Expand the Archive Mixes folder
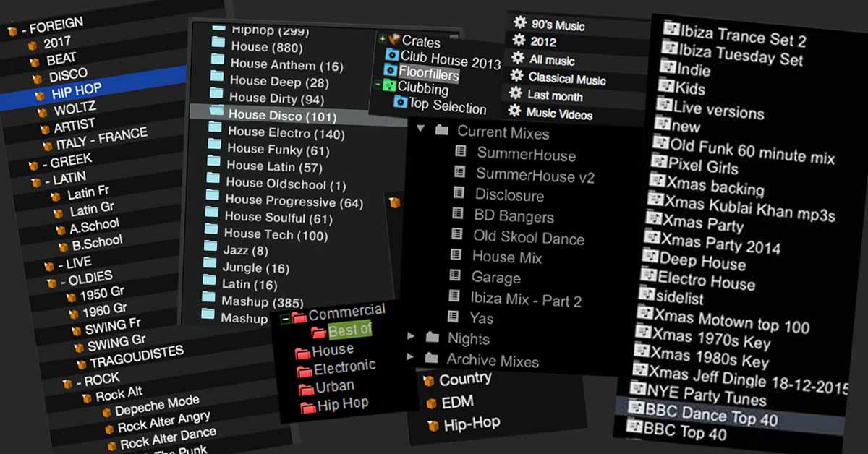The image size is (868, 454). click(412, 358)
